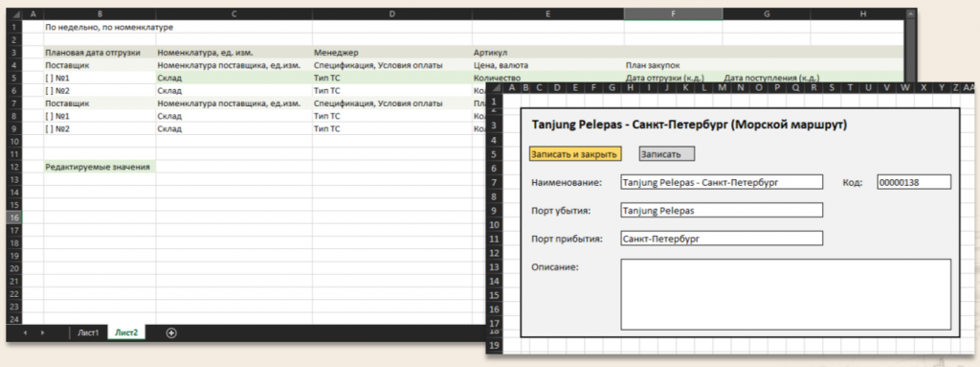Click '[ ] №1' cell in row 8
The width and height of the screenshot is (980, 367).
tap(100, 116)
